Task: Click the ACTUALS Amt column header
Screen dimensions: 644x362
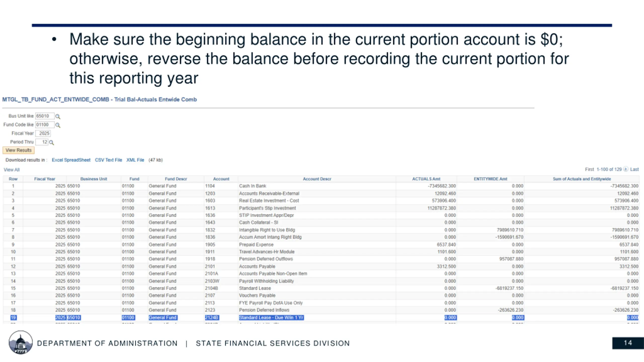Action: [x=426, y=179]
